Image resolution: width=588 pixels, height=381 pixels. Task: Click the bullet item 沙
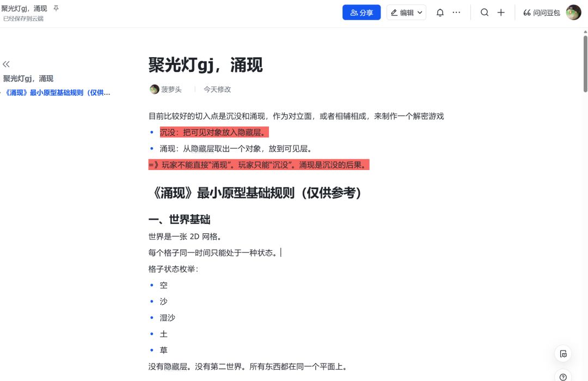pyautogui.click(x=163, y=301)
